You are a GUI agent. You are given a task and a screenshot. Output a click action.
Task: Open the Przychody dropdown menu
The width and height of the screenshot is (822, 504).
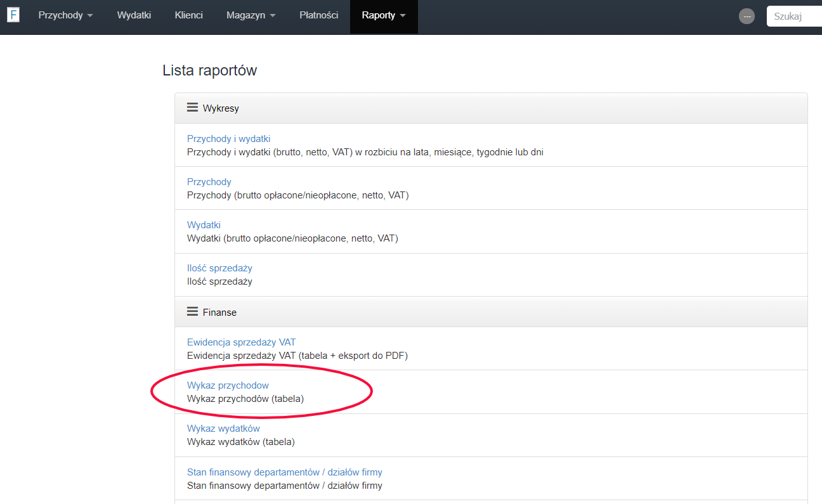coord(65,15)
